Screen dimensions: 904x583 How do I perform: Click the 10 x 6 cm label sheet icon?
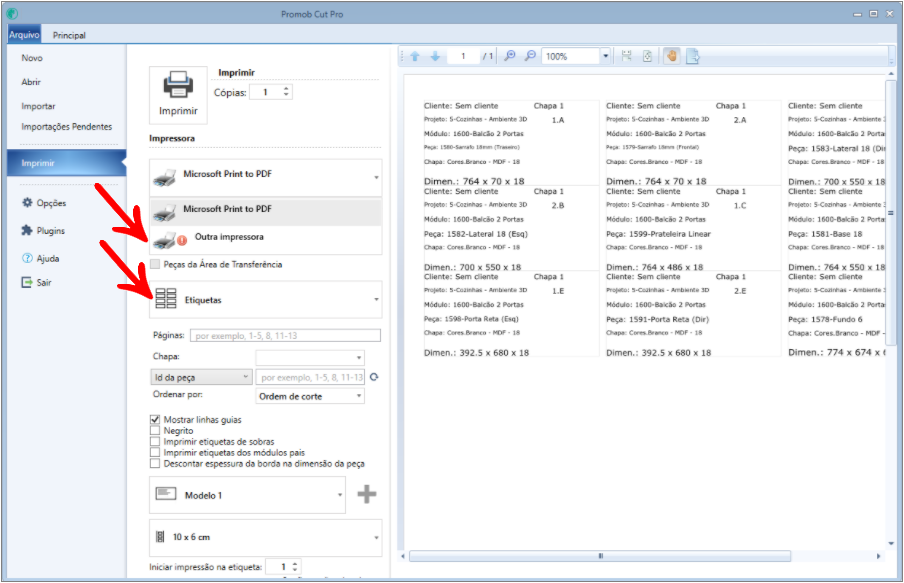click(160, 537)
